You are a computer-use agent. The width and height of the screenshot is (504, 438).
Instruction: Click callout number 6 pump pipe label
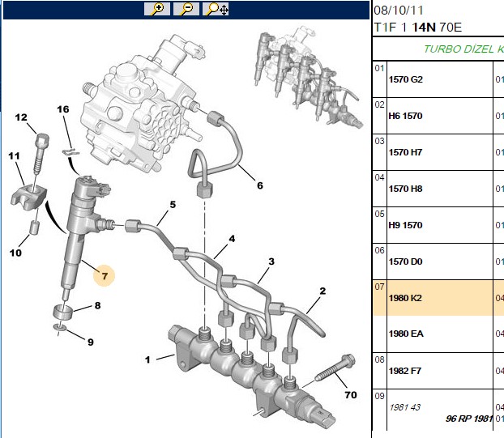[x=260, y=185]
